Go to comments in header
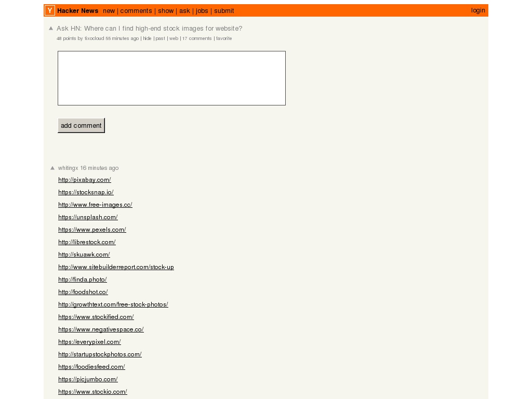 click(136, 11)
